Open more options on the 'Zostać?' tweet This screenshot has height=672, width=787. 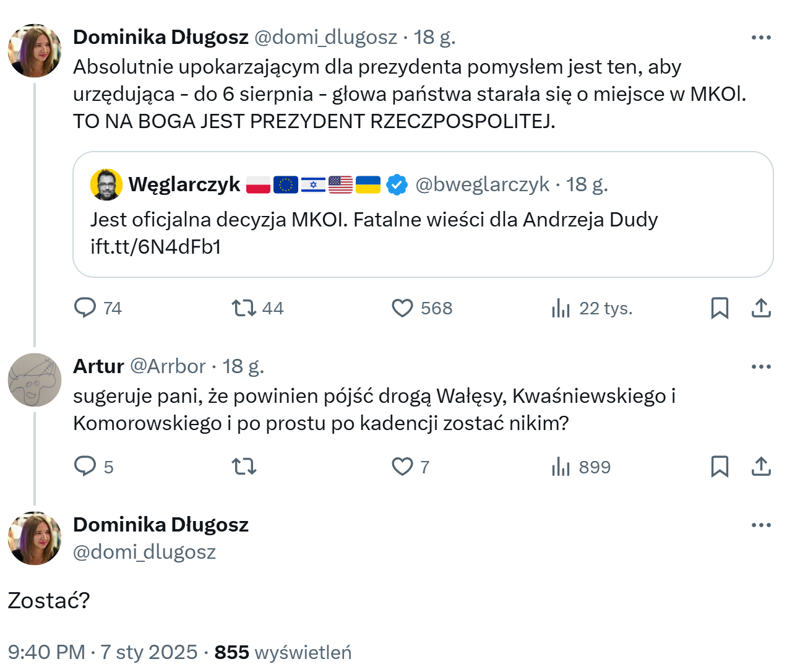tap(761, 525)
